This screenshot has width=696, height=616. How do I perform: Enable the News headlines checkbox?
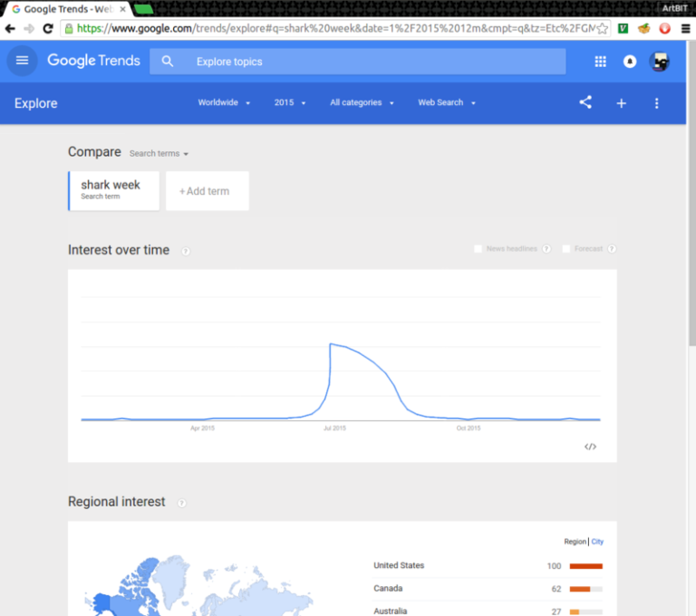[478, 249]
